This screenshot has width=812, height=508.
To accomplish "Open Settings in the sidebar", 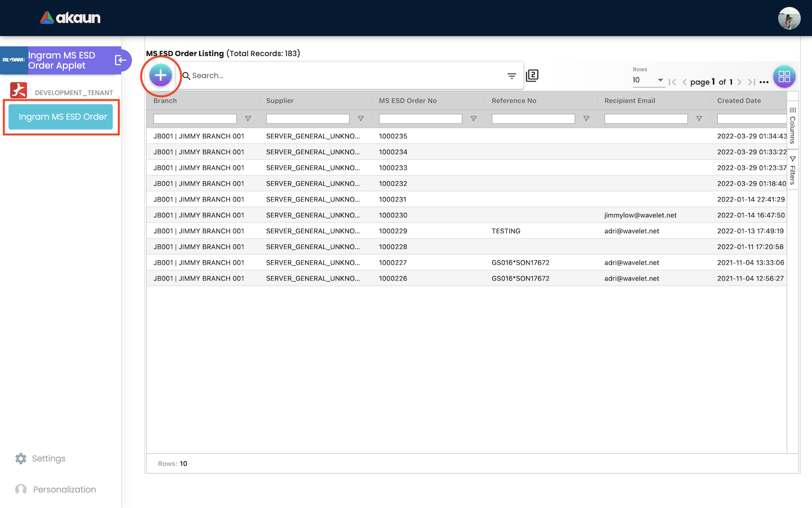I will point(48,458).
